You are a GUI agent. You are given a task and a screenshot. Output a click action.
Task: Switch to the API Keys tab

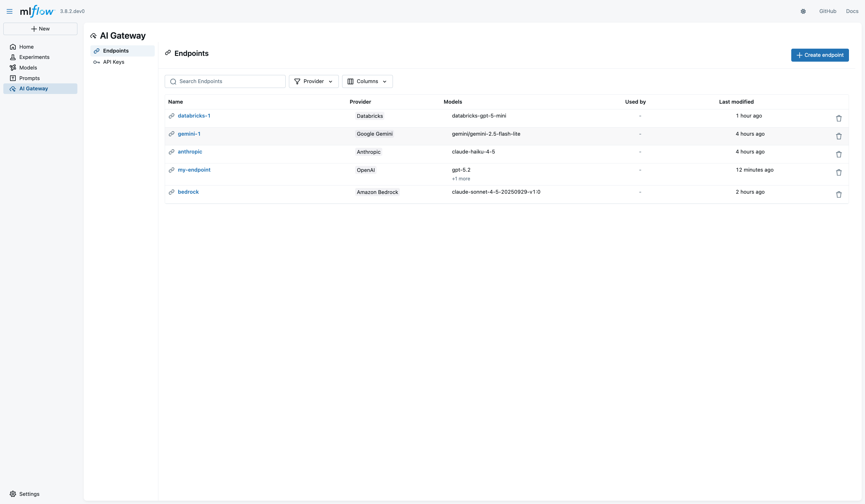[x=114, y=62]
